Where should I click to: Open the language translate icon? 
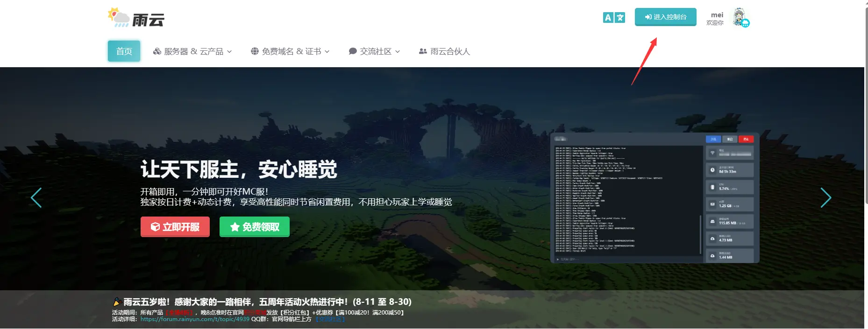614,17
